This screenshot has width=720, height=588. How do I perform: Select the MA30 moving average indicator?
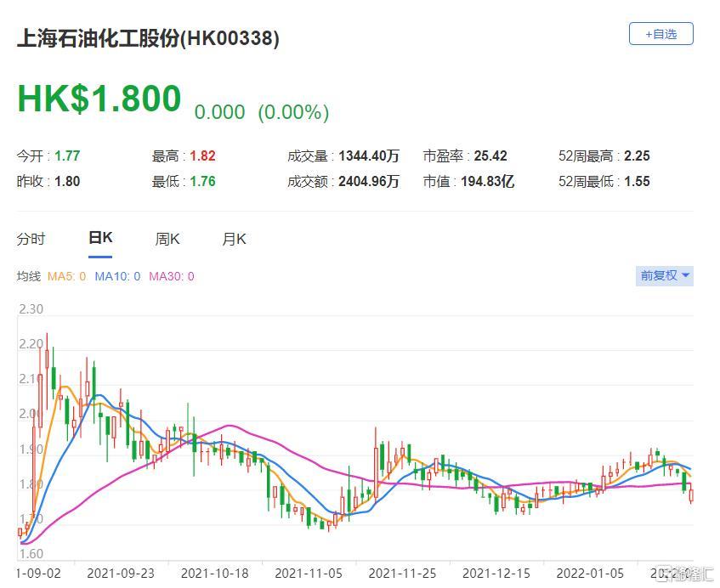coord(171,276)
